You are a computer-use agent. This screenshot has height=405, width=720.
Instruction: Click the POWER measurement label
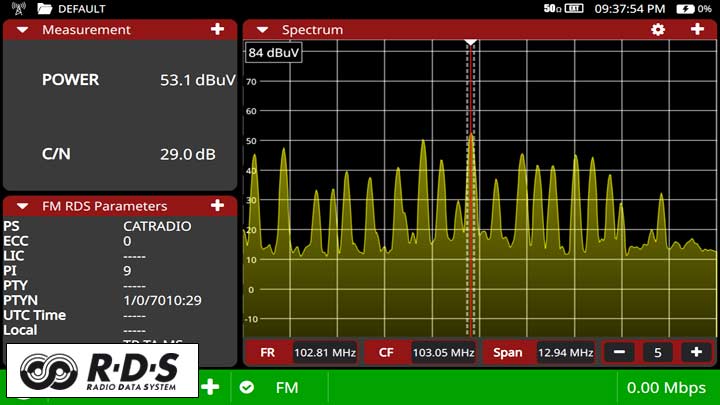70,80
